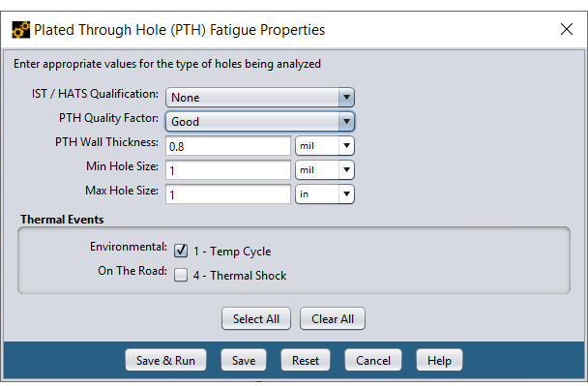
Task: Reset the dialog values
Action: pos(306,360)
